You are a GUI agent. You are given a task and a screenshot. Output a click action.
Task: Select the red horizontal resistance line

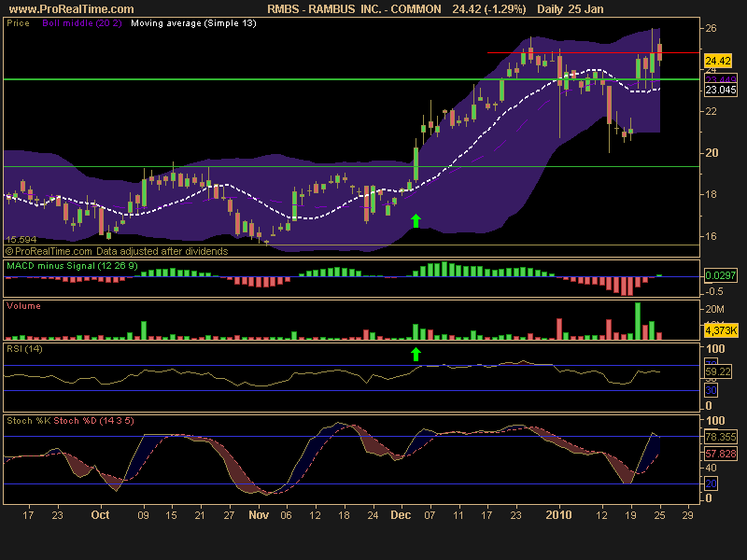593,52
